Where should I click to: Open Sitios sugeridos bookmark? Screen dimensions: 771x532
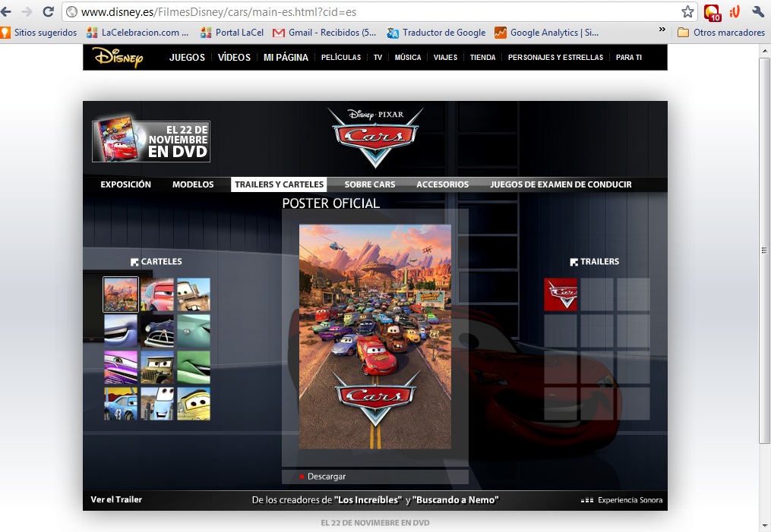(x=39, y=33)
